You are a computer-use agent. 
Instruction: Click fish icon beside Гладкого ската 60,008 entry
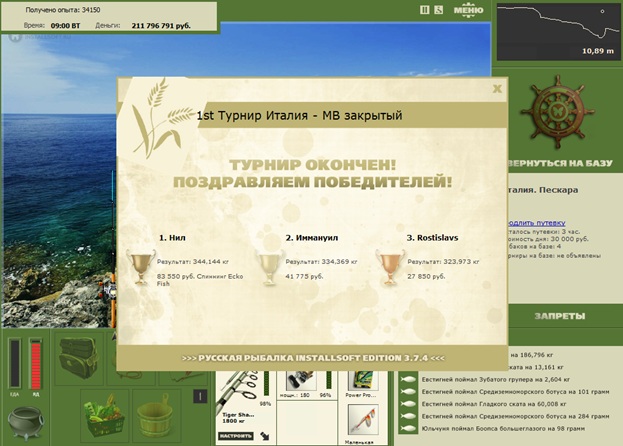tap(408, 404)
